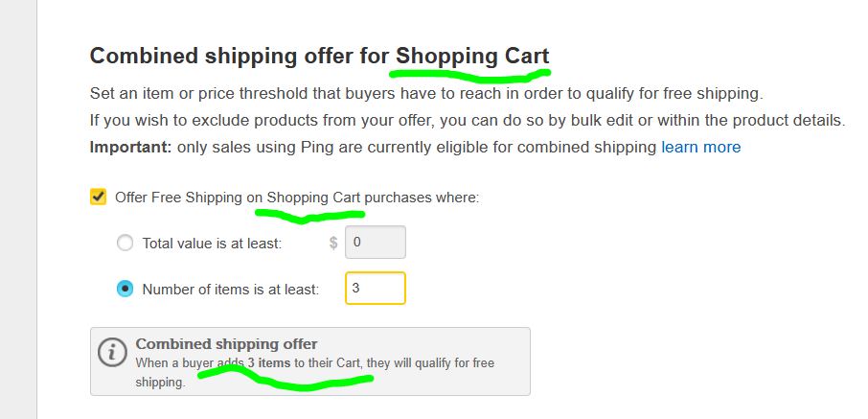Screen dimensions: 868x419
Task: Click the total value input field
Action: pyautogui.click(x=375, y=243)
